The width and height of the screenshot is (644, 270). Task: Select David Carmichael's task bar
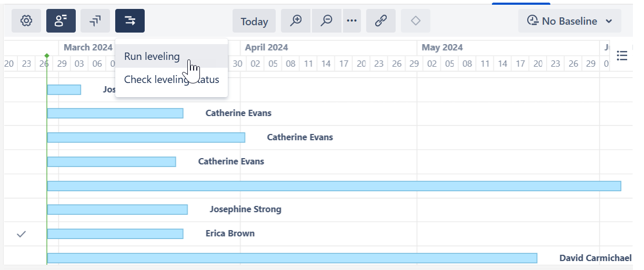[x=292, y=258]
